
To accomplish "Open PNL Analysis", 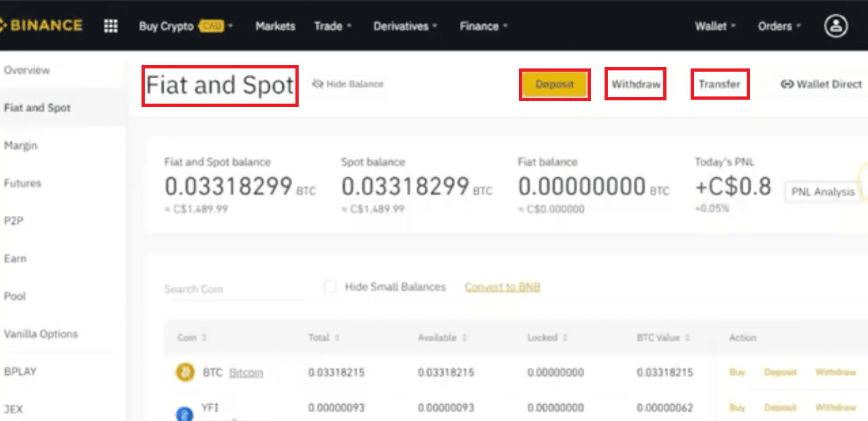I will coord(823,192).
